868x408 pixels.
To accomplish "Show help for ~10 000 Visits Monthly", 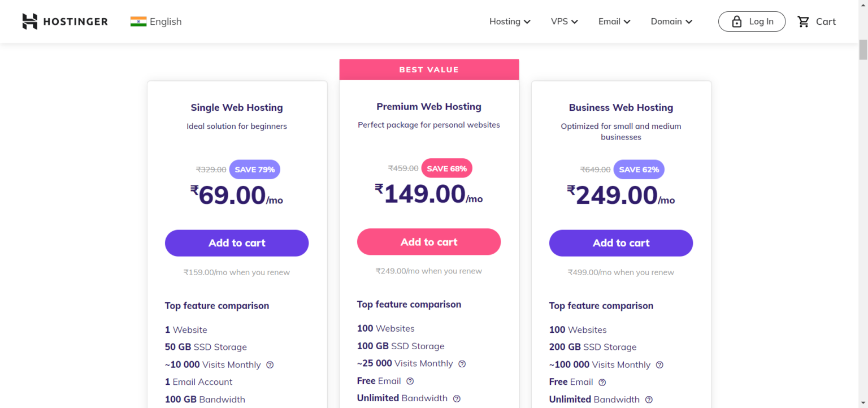I will pyautogui.click(x=270, y=364).
